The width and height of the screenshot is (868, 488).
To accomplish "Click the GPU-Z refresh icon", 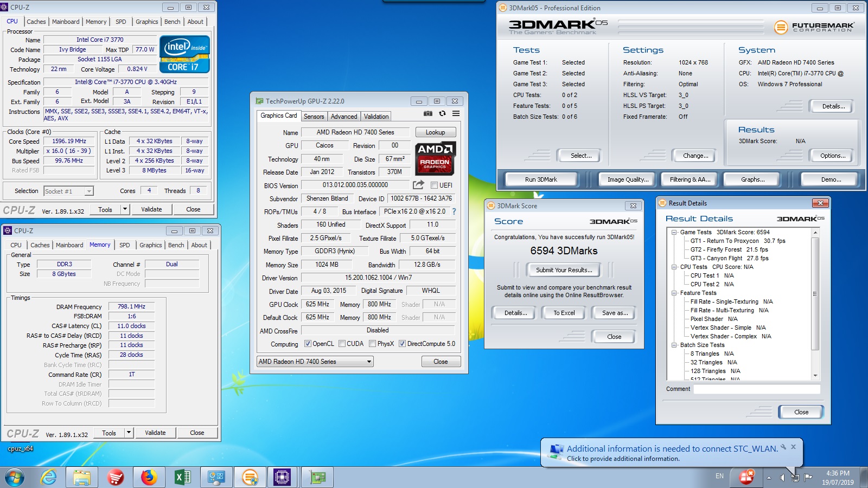I will 442,113.
